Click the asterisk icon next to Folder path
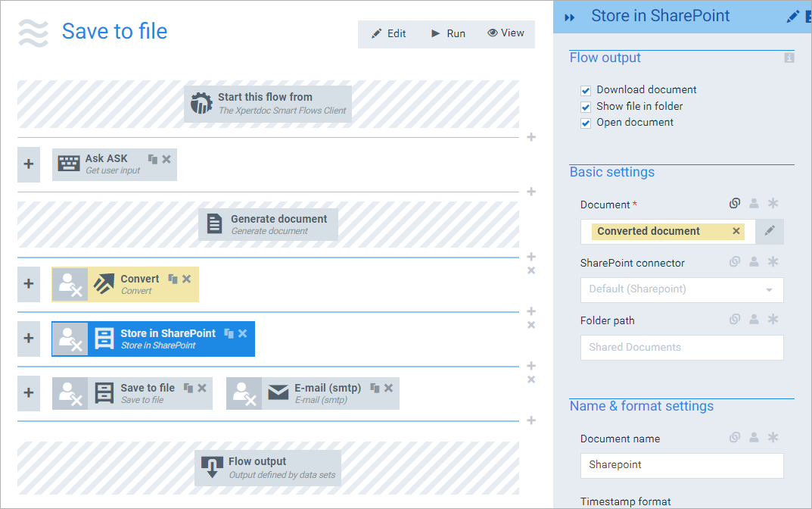 coord(773,320)
